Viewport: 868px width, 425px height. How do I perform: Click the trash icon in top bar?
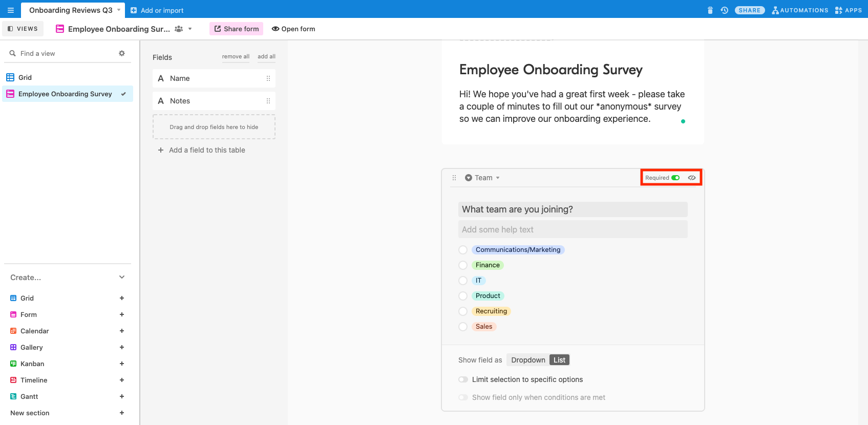tap(710, 10)
